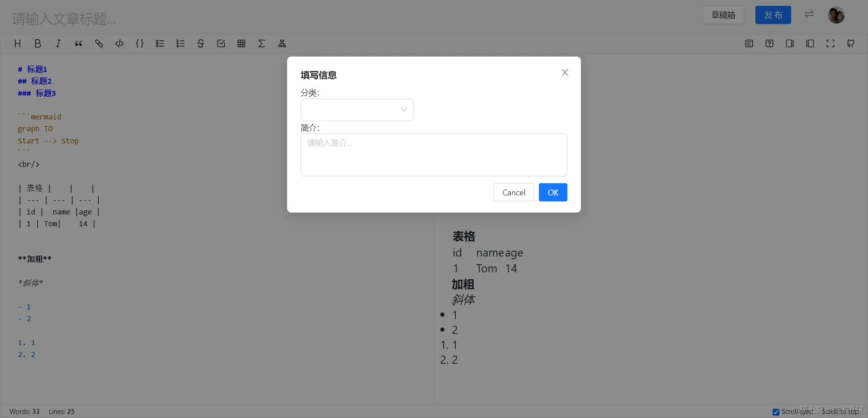Click the '表格' header in preview table
This screenshot has width=868, height=418.
[464, 237]
